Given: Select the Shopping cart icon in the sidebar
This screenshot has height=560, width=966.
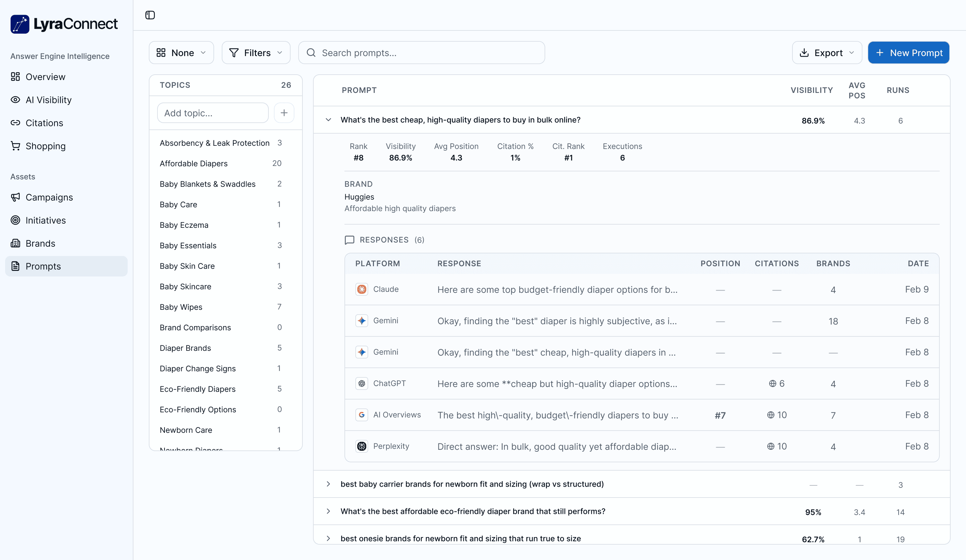Looking at the screenshot, I should [15, 145].
